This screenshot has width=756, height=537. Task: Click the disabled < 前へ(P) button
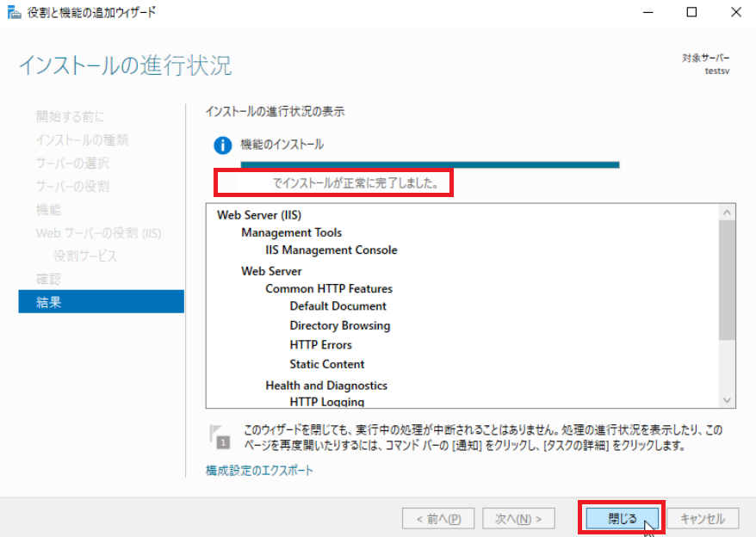(438, 519)
